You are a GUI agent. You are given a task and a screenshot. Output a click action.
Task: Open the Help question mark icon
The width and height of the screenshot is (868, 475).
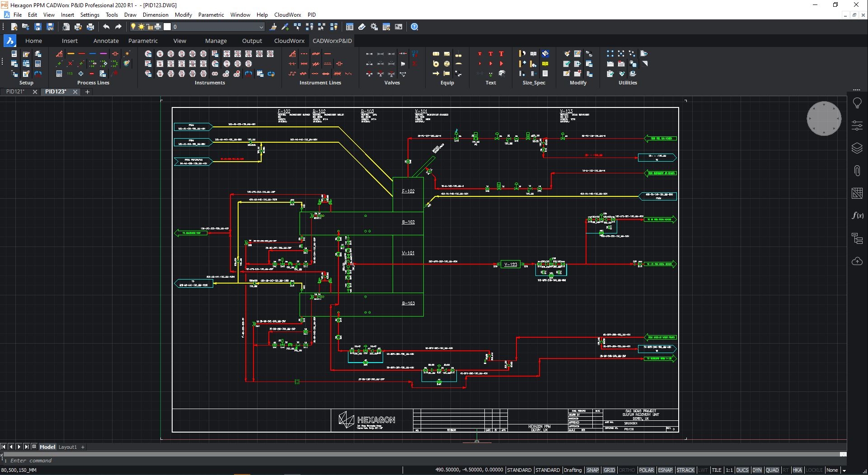coord(414,27)
